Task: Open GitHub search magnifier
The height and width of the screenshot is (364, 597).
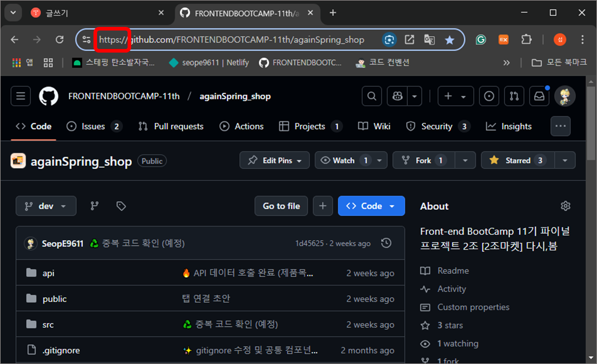Action: click(x=372, y=96)
